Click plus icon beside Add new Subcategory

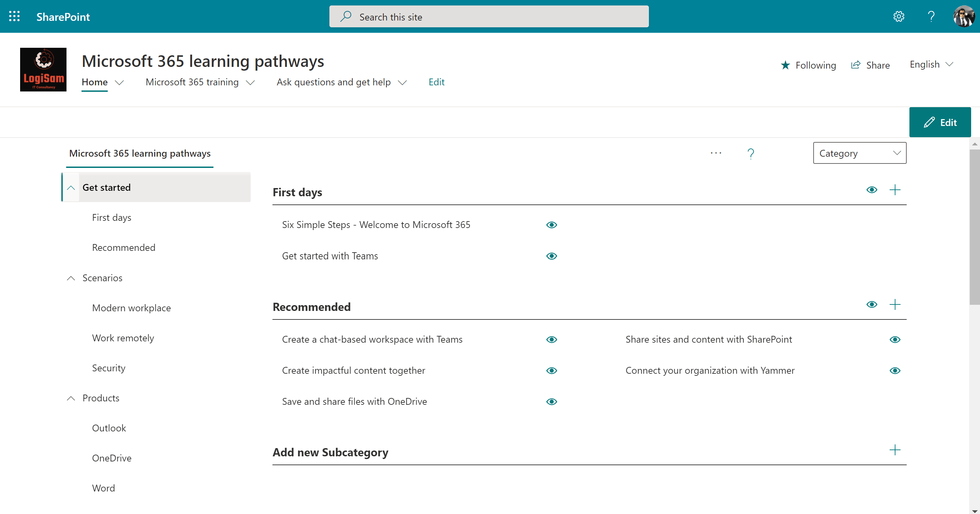pos(895,450)
